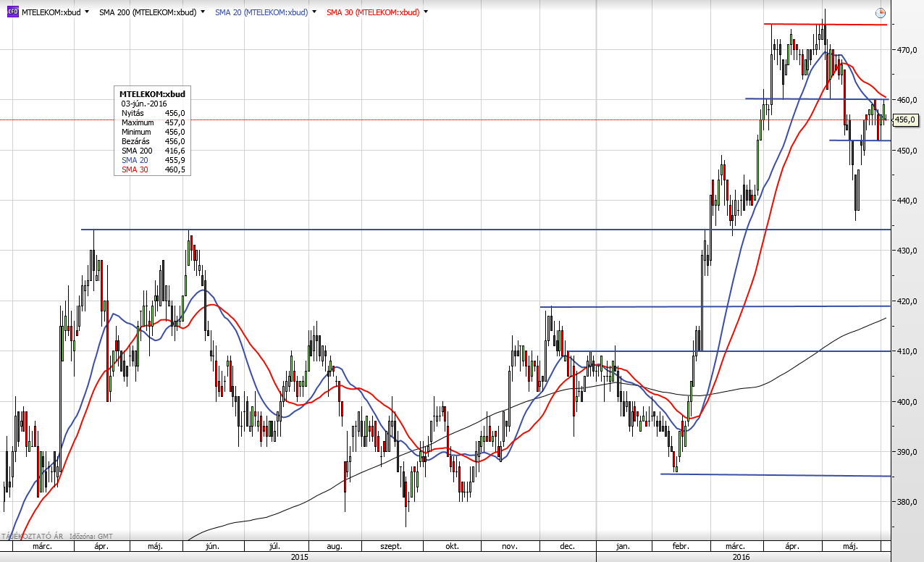
Task: Click the júl. month label on the time axis
Action: pos(275,546)
